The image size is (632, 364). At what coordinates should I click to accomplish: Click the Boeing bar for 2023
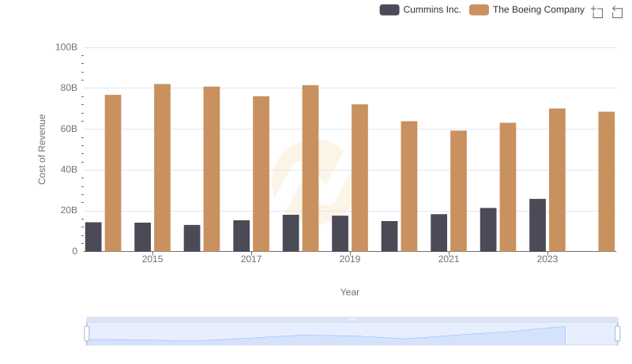(x=557, y=180)
